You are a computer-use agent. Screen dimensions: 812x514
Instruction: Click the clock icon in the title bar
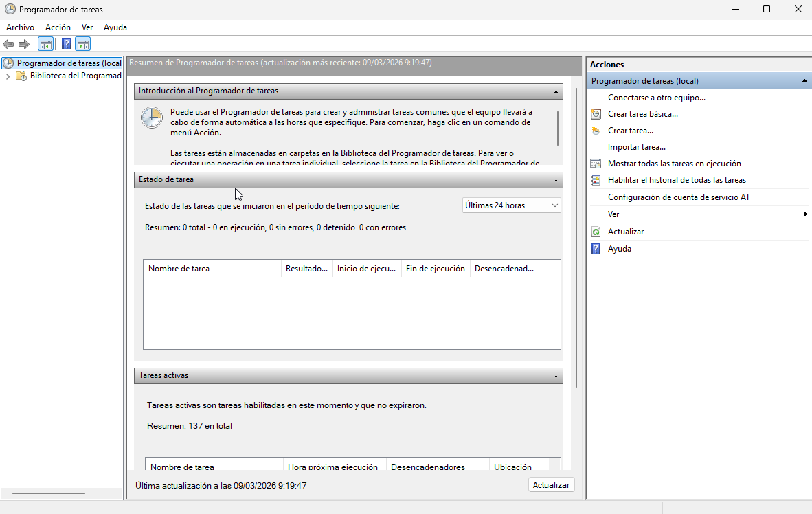[x=10, y=9]
